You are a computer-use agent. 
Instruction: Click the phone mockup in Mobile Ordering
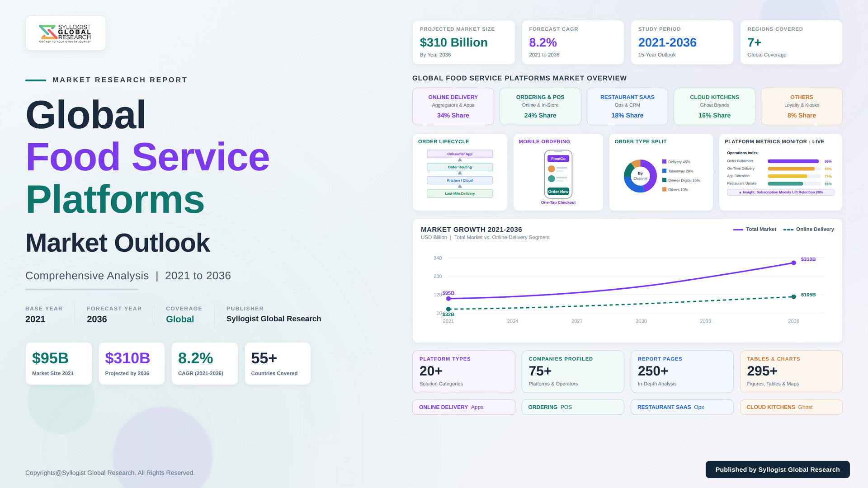pyautogui.click(x=558, y=174)
